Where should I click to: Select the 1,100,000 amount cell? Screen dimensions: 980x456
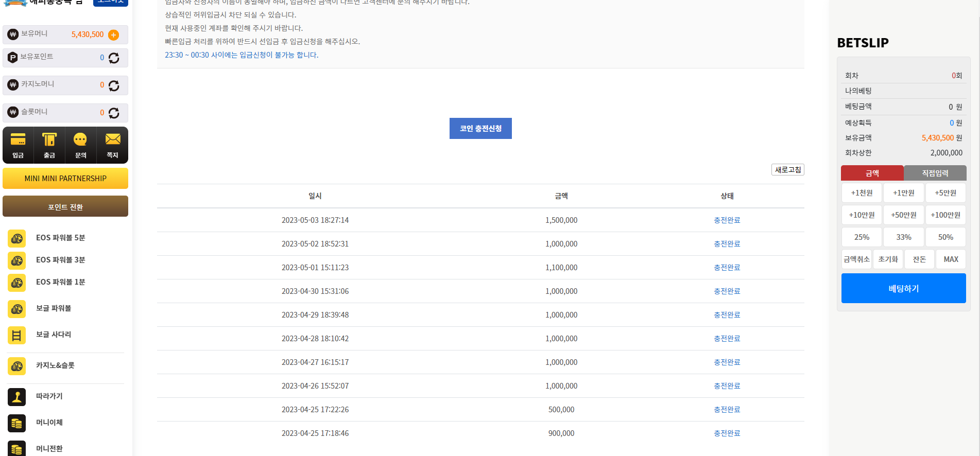pyautogui.click(x=561, y=268)
